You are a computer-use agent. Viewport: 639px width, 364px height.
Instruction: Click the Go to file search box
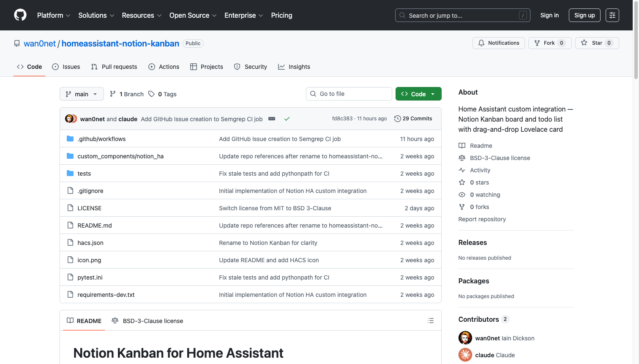(349, 94)
